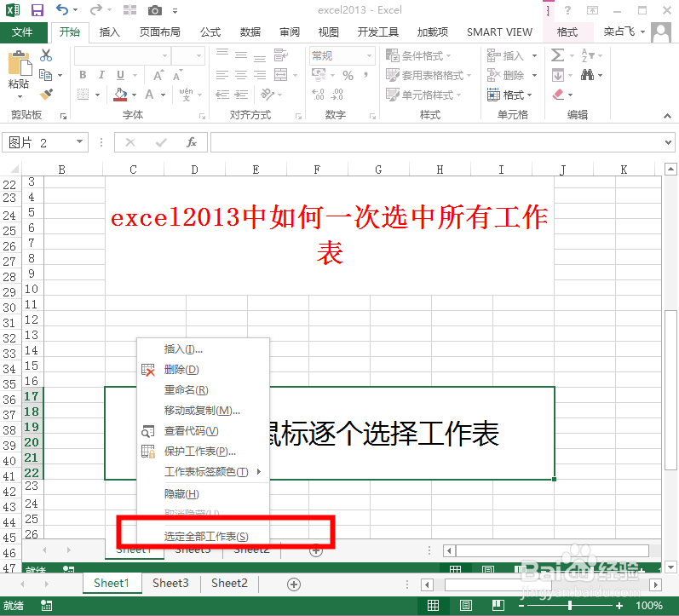
Task: Click the zoom in plus button
Action: point(619,606)
